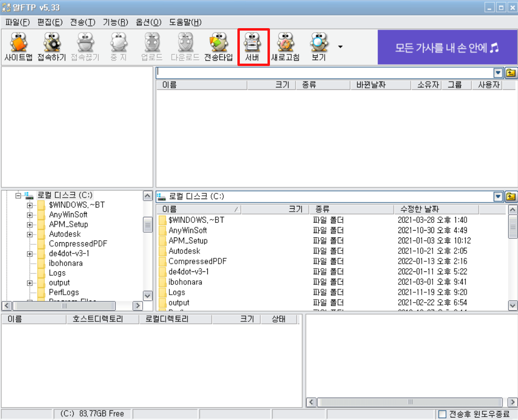Expand the $WINDOWS.~BT tree folder
The image size is (518, 420).
[x=30, y=205]
